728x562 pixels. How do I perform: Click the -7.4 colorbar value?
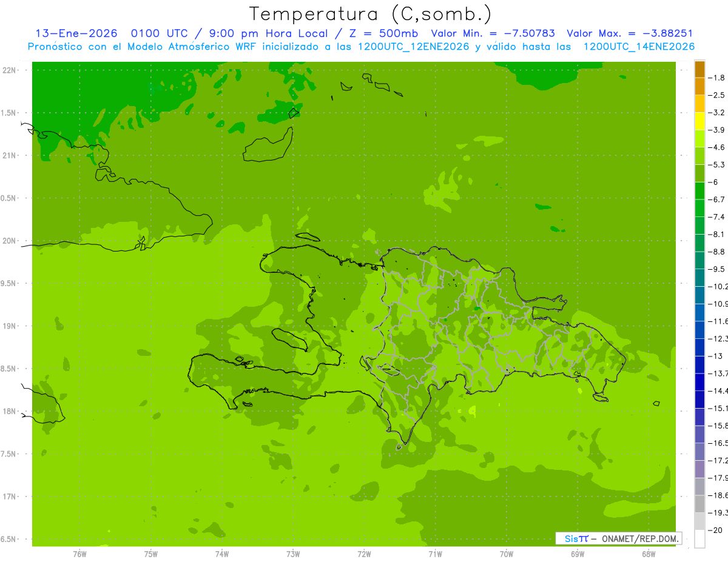point(716,217)
